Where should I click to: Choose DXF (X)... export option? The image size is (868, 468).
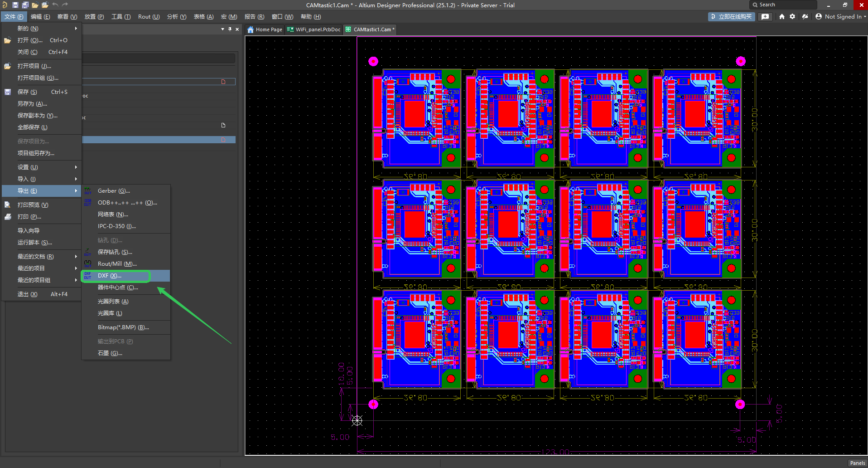(x=126, y=276)
